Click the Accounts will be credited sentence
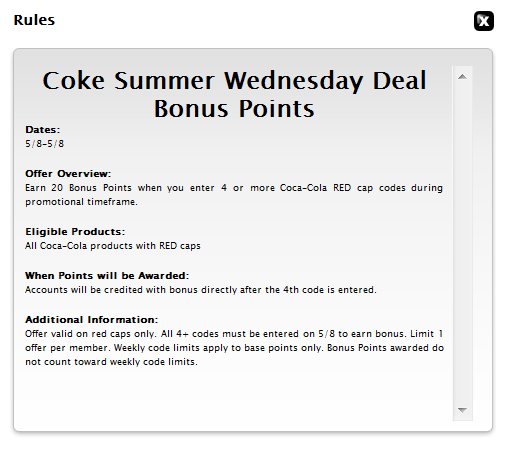Image resolution: width=509 pixels, height=461 pixels. (x=201, y=290)
